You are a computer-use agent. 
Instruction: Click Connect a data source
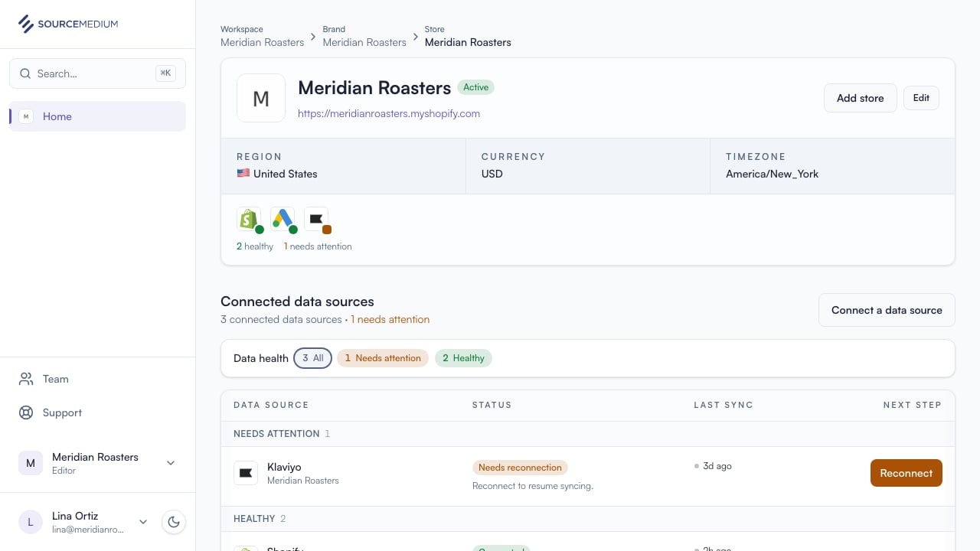point(887,310)
